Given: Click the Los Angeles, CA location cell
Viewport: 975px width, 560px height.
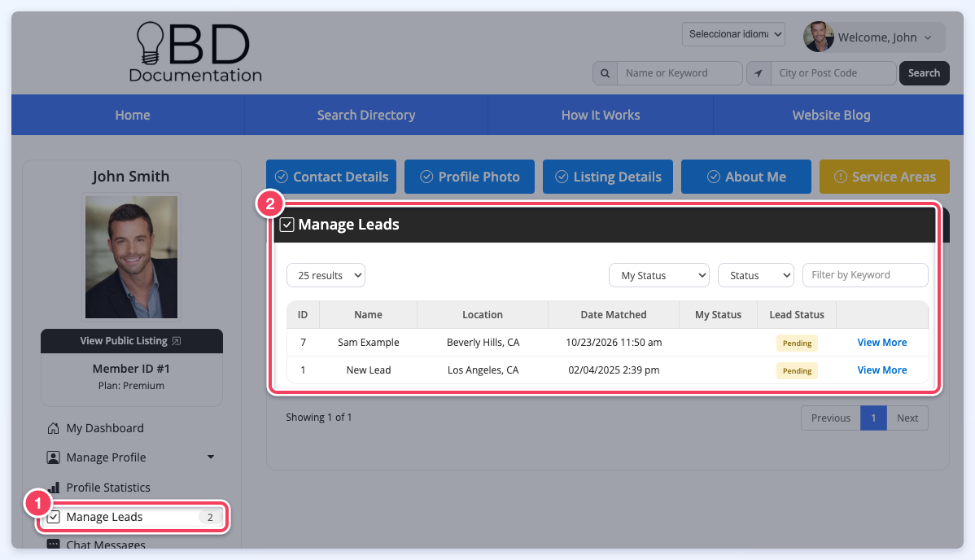Looking at the screenshot, I should [x=483, y=370].
